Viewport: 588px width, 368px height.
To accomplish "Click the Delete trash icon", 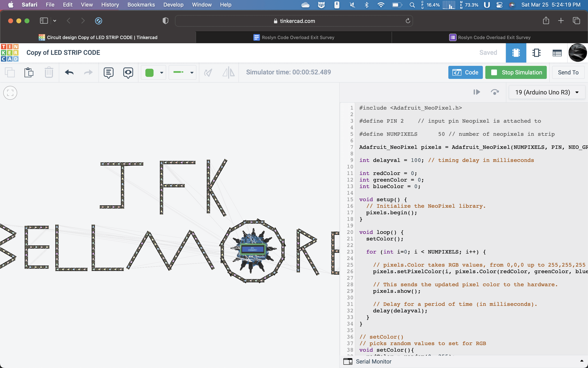I will 49,72.
